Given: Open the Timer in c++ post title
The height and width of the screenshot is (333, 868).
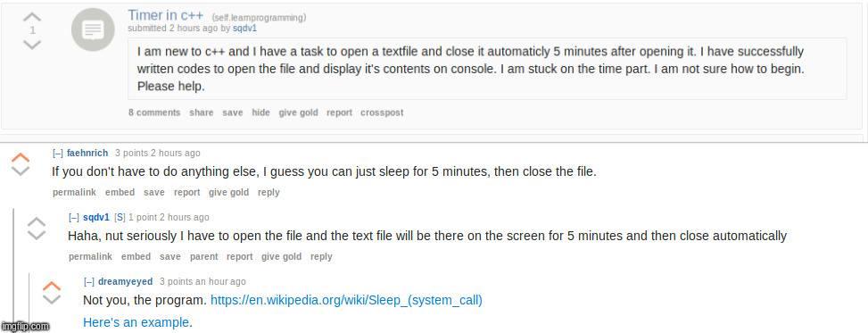Looking at the screenshot, I should pos(166,15).
